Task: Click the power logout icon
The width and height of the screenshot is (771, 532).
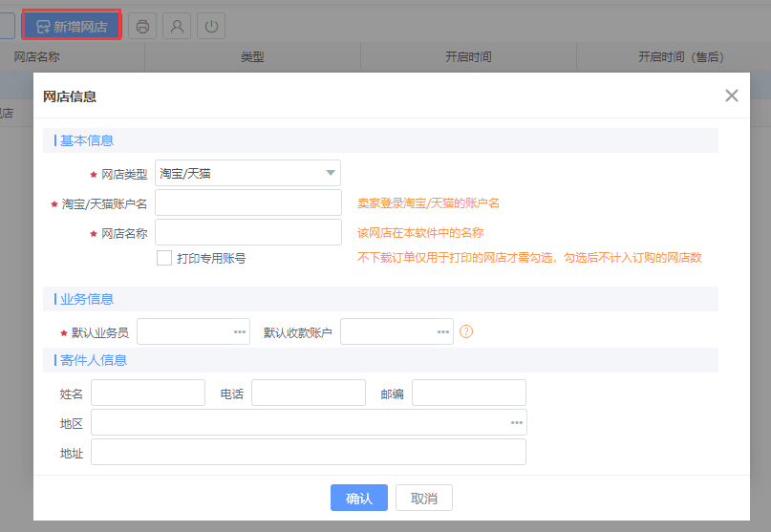Action: coord(211,26)
